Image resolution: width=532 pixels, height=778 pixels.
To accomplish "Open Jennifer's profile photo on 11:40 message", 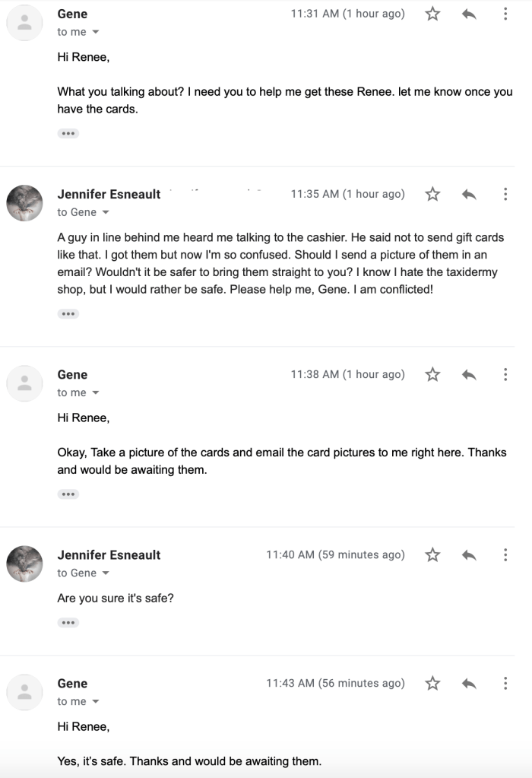I will coord(24,564).
